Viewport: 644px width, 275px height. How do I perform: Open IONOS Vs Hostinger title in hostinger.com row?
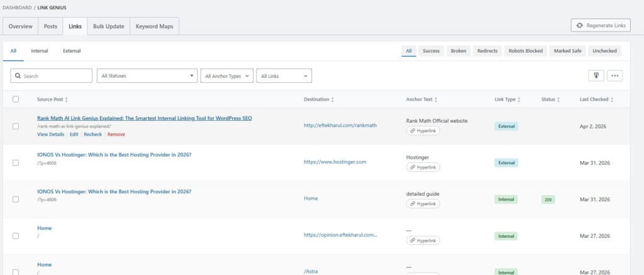[114, 155]
